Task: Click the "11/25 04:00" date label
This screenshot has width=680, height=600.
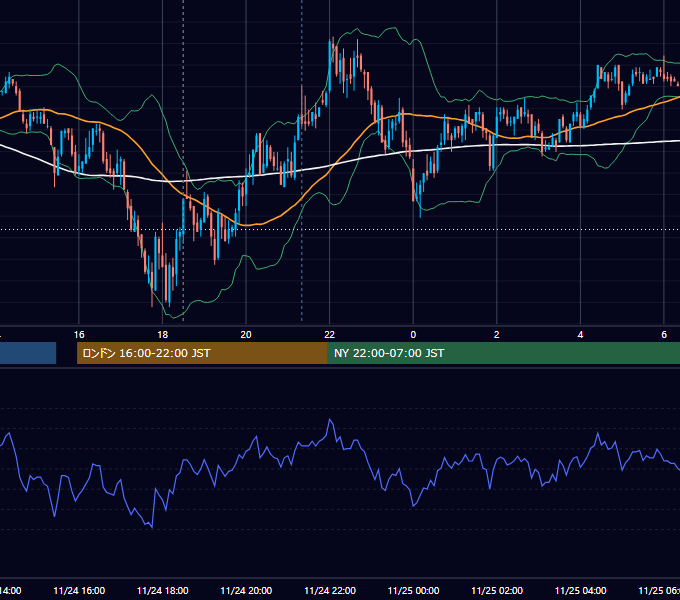Action: (x=581, y=591)
